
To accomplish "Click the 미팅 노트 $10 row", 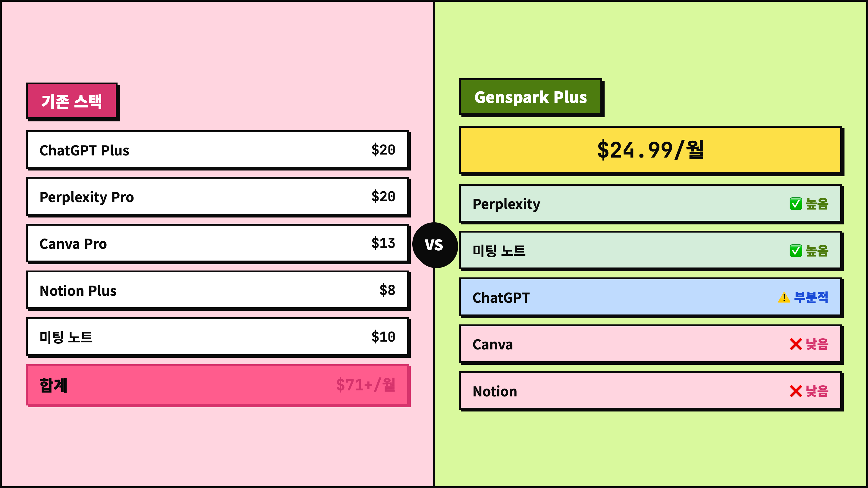I will pyautogui.click(x=217, y=337).
